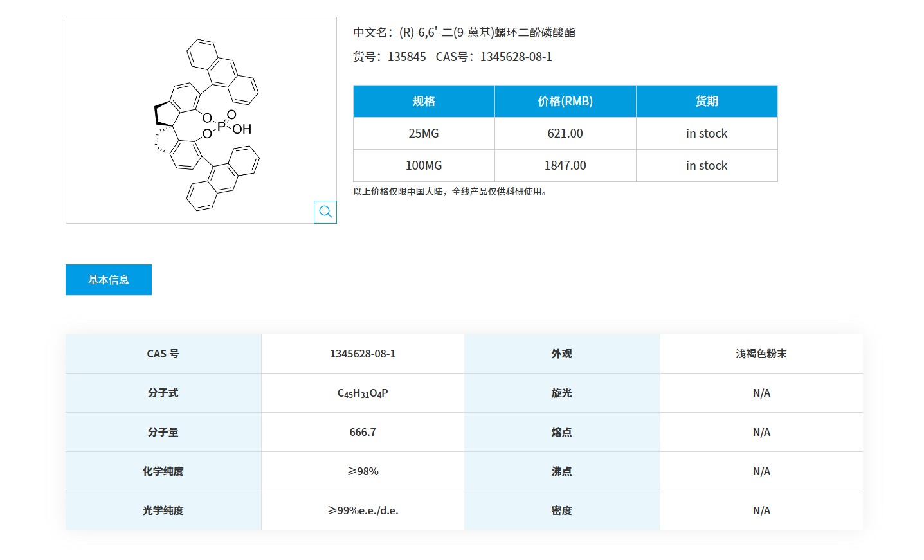Viewport: 924px width, 560px height.
Task: Click the CAS 号 cell in info table
Action: coord(163,353)
